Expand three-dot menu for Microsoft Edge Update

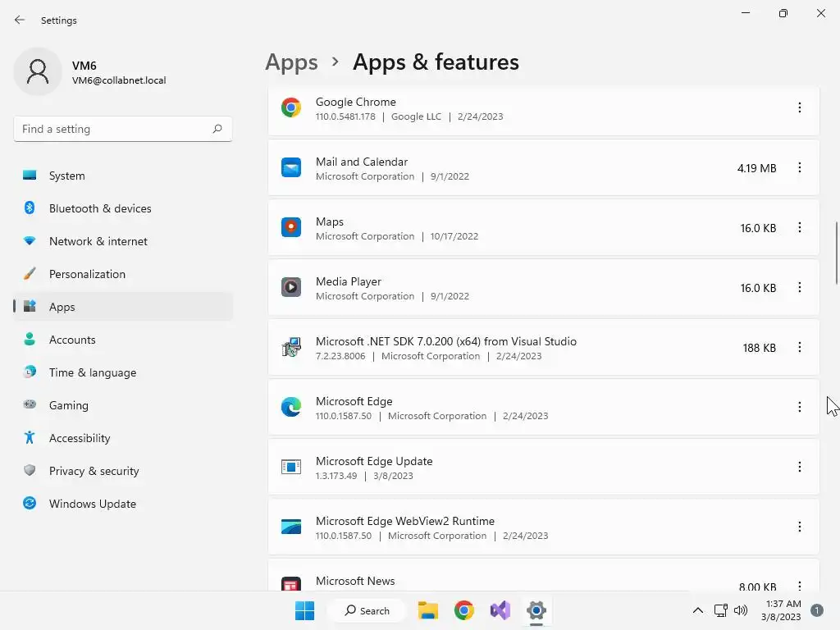click(x=800, y=467)
